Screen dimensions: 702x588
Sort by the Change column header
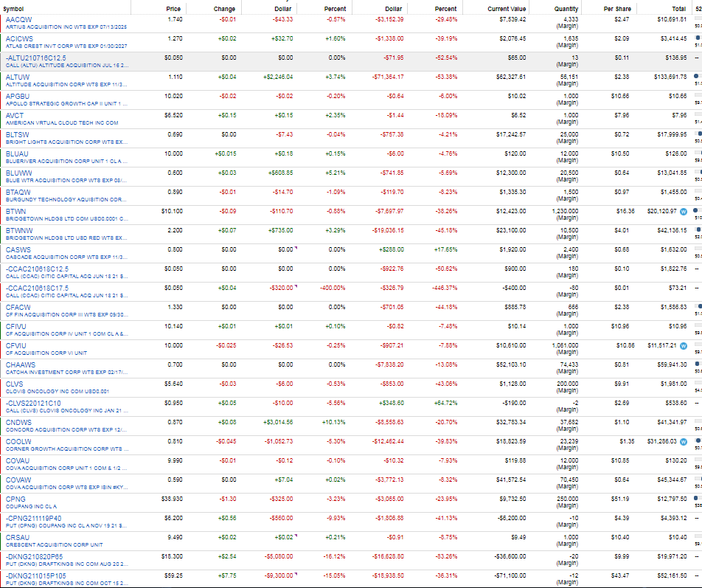point(224,9)
